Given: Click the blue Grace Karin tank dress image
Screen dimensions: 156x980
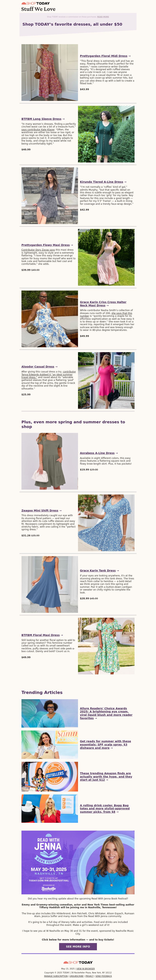Looking at the screenshot, I should coord(50,584).
